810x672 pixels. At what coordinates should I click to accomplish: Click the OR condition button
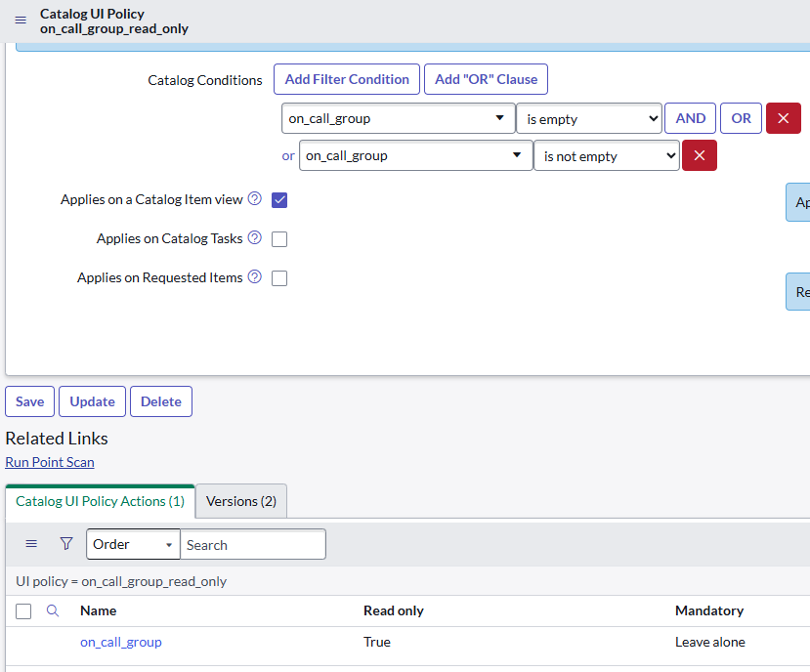pyautogui.click(x=741, y=118)
